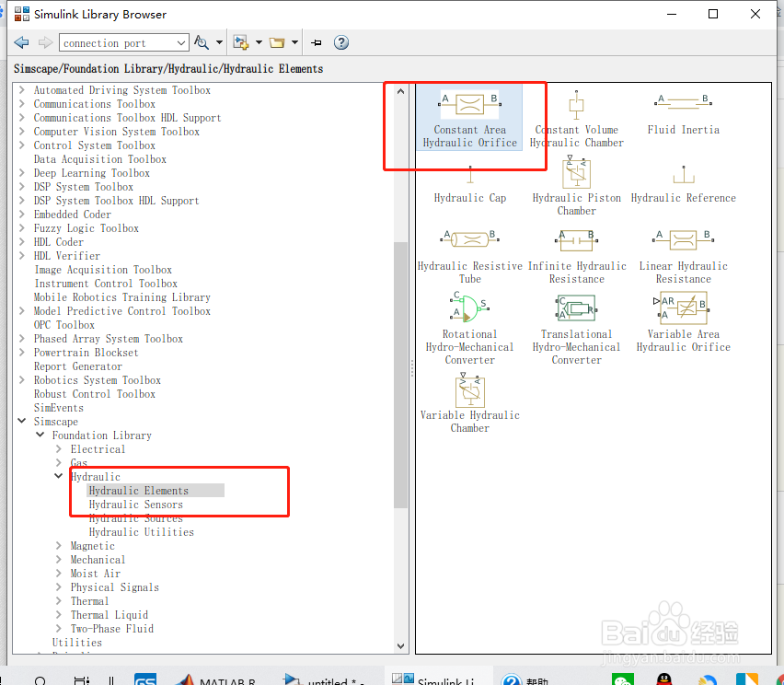Select the Hydraulic Cap block
This screenshot has width=784, height=685.
(469, 184)
